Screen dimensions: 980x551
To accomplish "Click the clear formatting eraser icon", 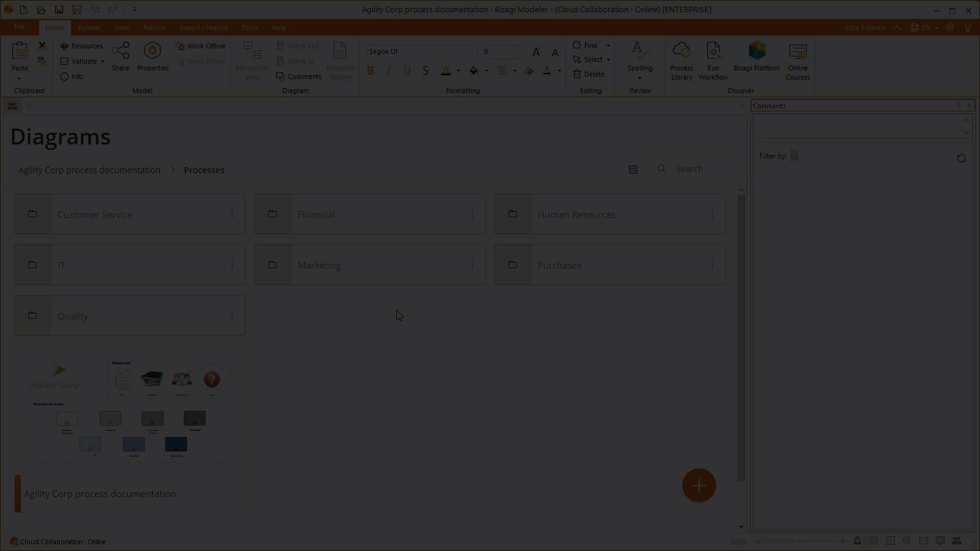I will (x=529, y=71).
